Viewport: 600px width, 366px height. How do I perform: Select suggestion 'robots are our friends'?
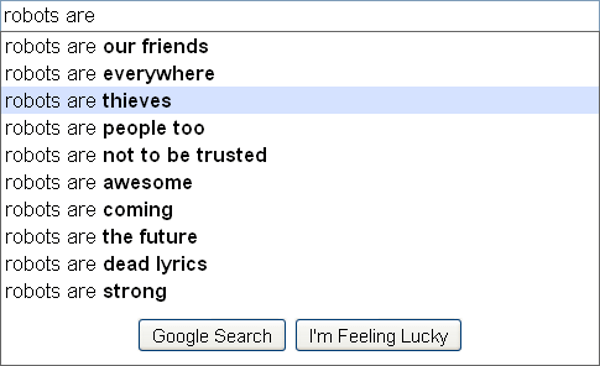pyautogui.click(x=300, y=46)
